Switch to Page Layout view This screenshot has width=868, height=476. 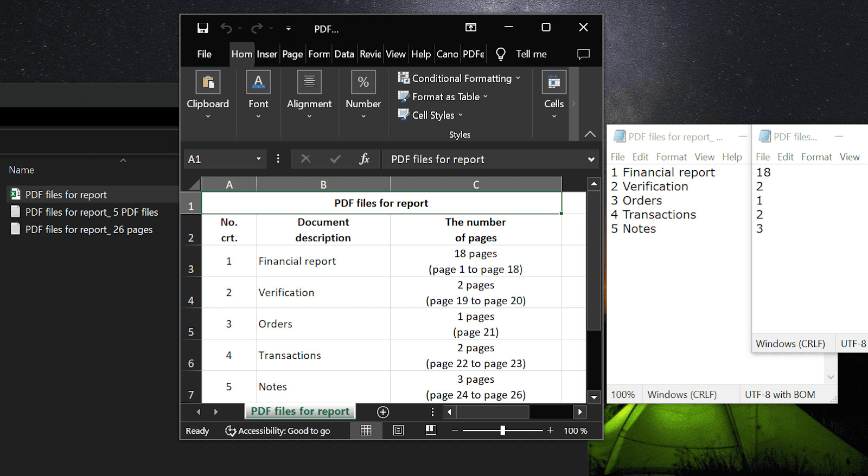click(399, 430)
